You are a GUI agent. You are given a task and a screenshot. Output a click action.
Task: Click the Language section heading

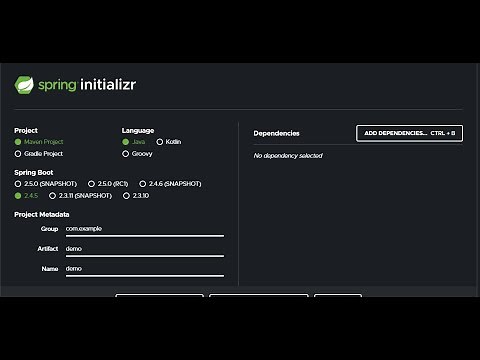pos(138,131)
